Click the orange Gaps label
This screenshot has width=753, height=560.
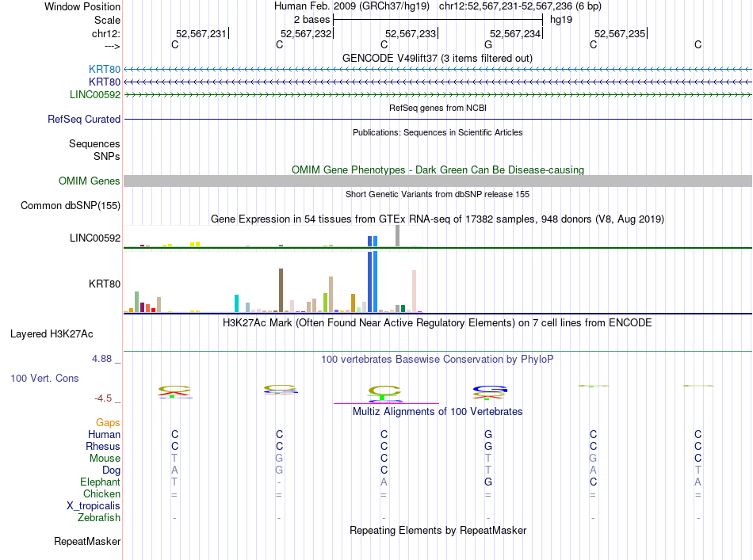click(108, 423)
